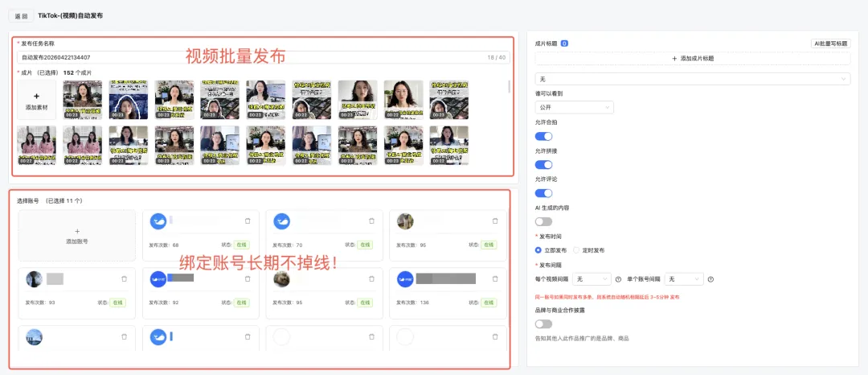This screenshot has width=868, height=375.
Task: Open help tip for 单个账号间隔
Action: tap(710, 279)
